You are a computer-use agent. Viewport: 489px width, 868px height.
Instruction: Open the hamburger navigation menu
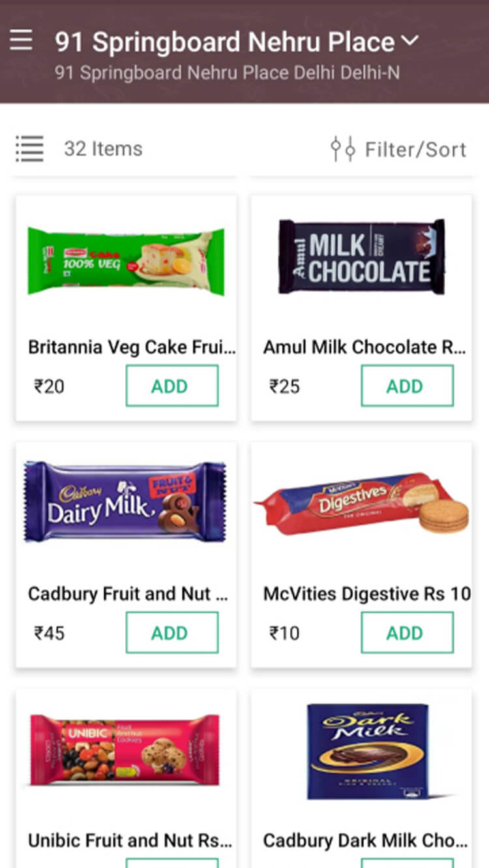click(21, 40)
